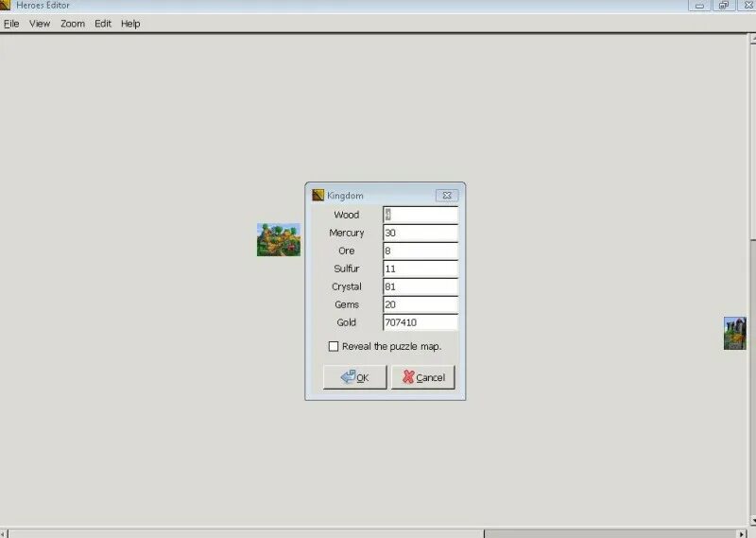Click the Wood input field
Screen dimensions: 756x538
421,215
